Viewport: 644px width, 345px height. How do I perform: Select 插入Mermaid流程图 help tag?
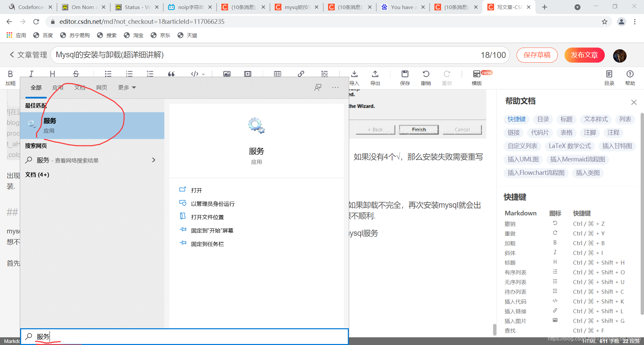click(x=578, y=159)
